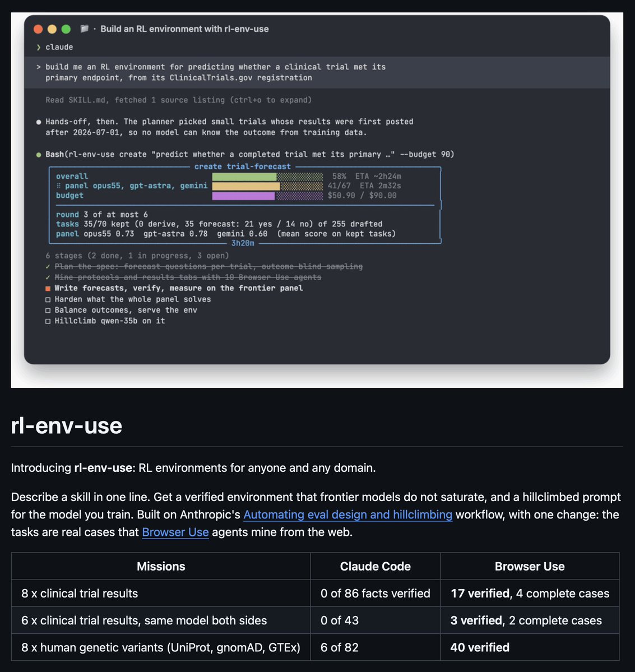Viewport: 635px width, 672px height.
Task: Click the 'rl-env-use' heading
Action: pyautogui.click(x=66, y=425)
